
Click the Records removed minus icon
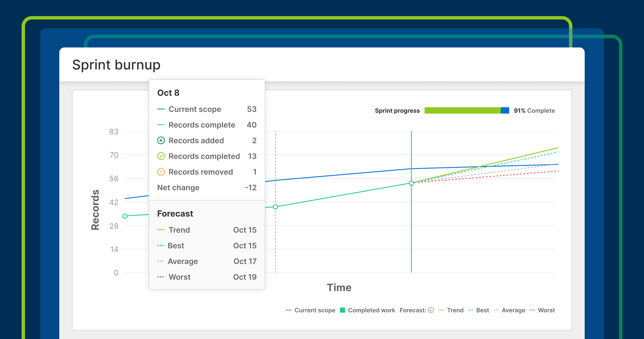[161, 172]
